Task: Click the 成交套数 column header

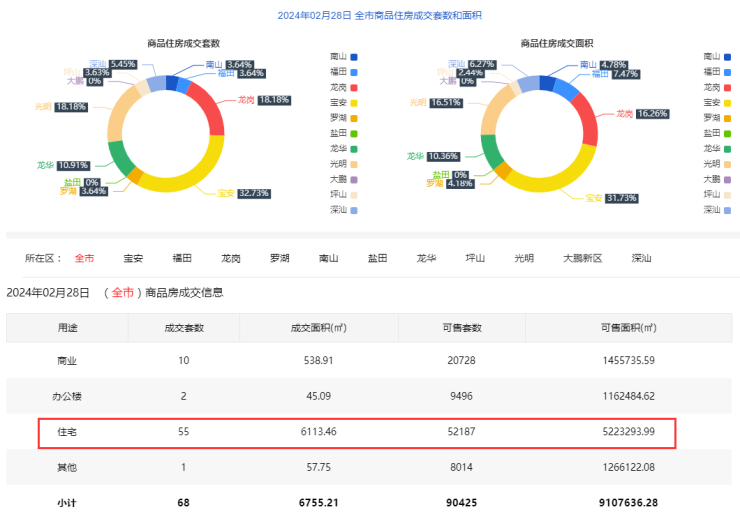Action: [184, 327]
